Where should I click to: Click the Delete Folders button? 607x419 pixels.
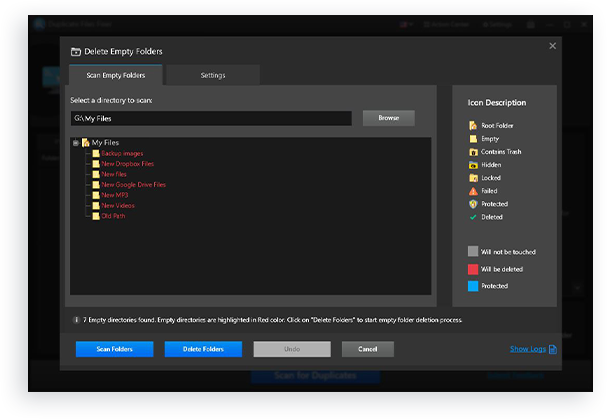coord(203,349)
